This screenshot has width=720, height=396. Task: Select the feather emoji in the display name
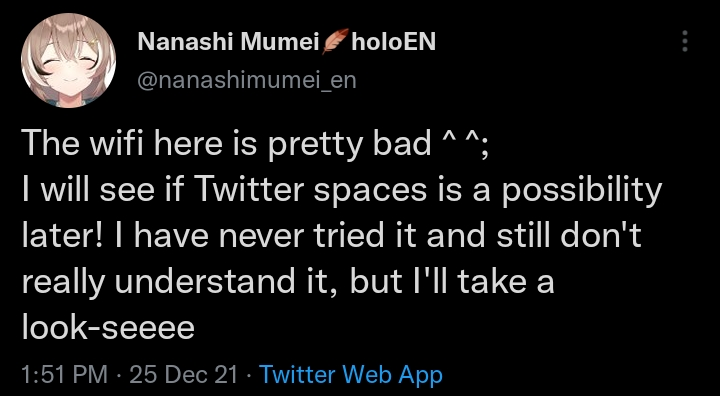point(335,42)
